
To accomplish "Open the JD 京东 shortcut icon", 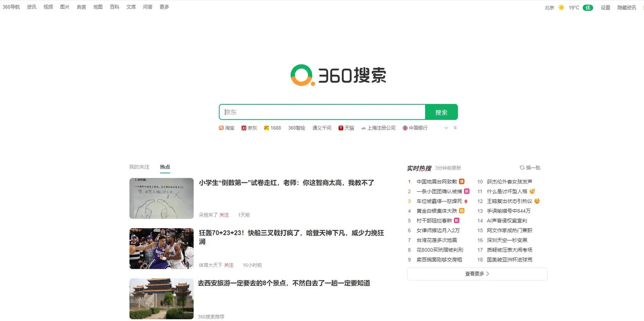I will (244, 128).
